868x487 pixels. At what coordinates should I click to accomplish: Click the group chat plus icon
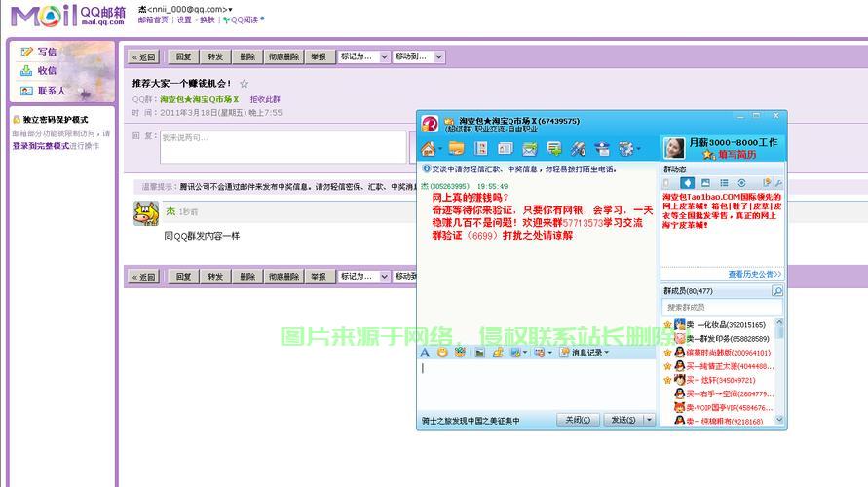tap(553, 148)
